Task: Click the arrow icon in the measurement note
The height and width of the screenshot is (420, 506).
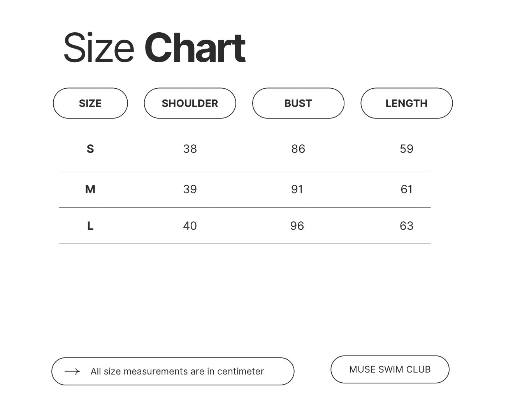Action: pos(72,372)
